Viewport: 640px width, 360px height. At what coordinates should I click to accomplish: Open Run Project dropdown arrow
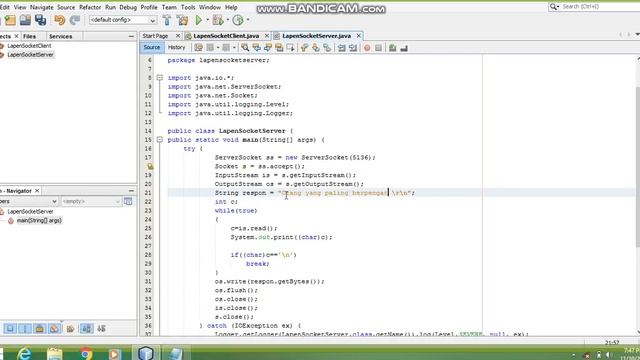click(x=207, y=20)
